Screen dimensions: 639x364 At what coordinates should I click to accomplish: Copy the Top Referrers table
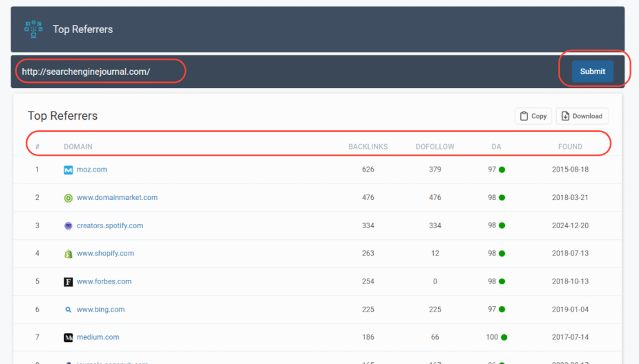[533, 116]
